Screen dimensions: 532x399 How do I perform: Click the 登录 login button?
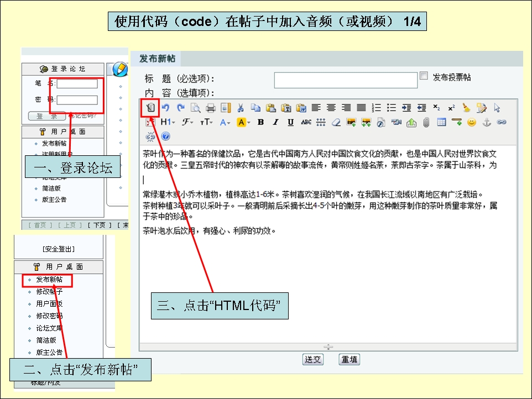47,116
